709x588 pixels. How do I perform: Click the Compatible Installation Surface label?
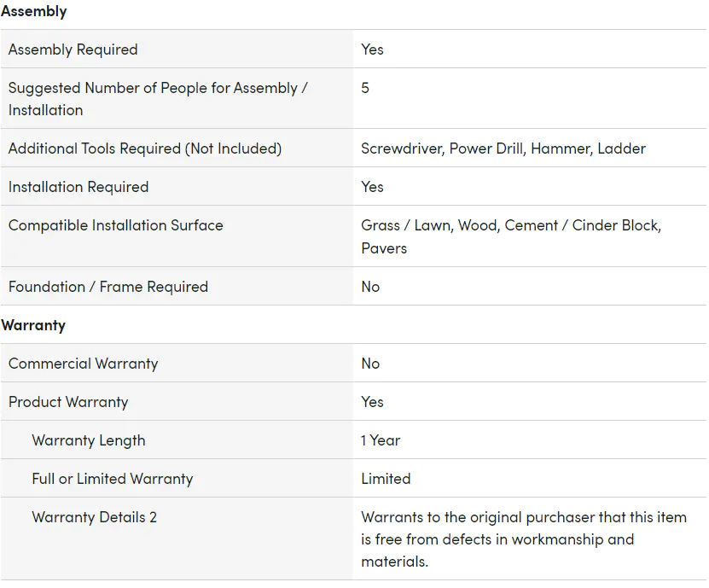click(116, 225)
